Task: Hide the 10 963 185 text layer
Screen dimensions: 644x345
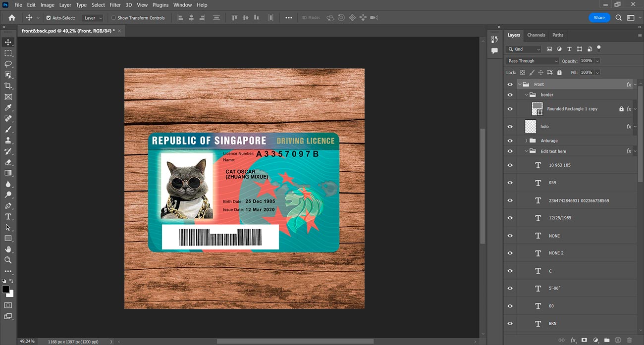Action: pos(510,165)
